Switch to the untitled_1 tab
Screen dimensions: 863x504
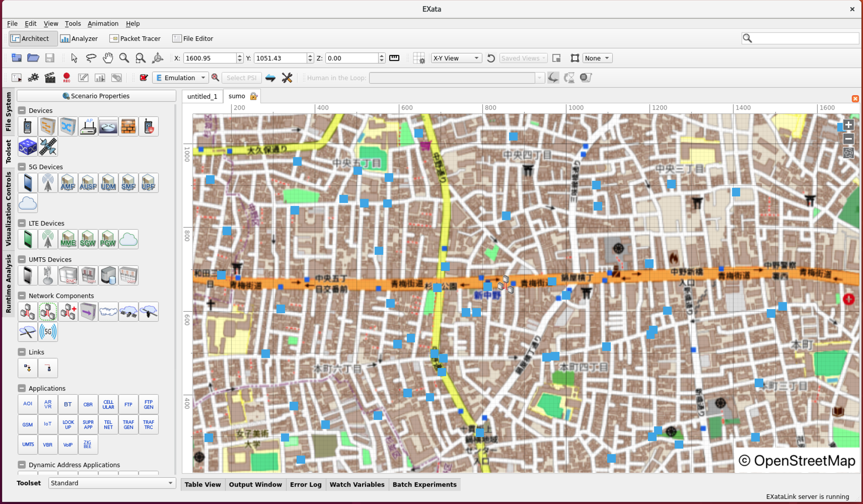pyautogui.click(x=202, y=96)
